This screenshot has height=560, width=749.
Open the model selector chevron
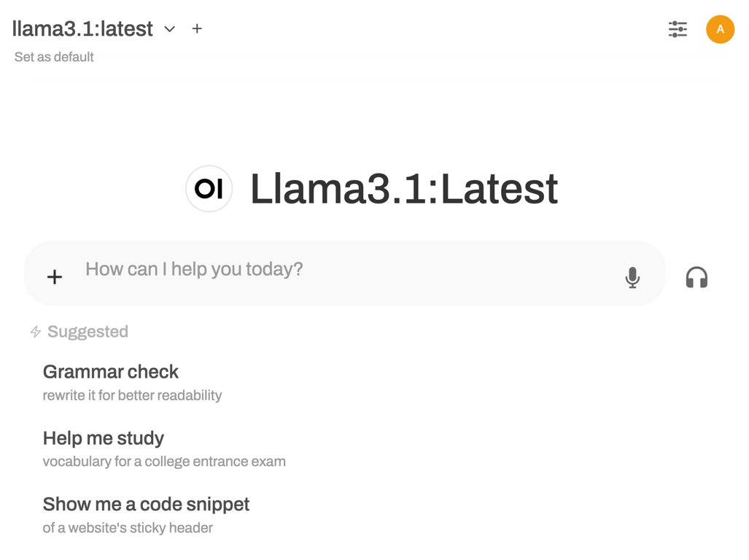tap(169, 30)
